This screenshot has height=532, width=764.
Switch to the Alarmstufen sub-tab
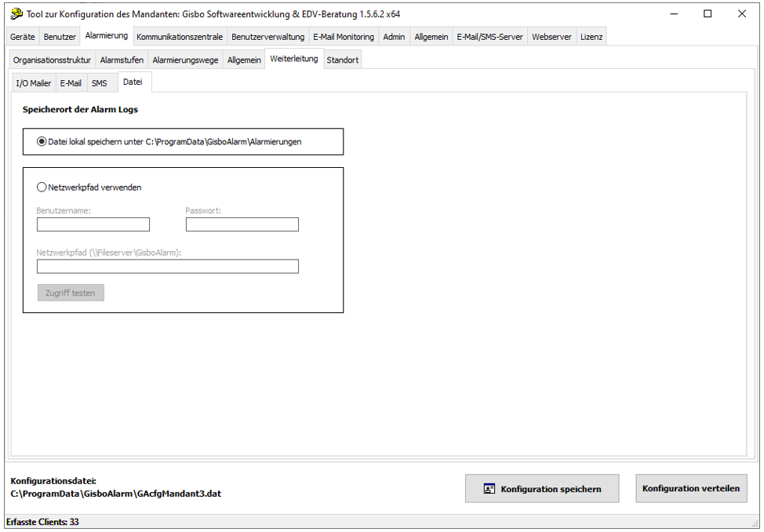click(x=122, y=60)
